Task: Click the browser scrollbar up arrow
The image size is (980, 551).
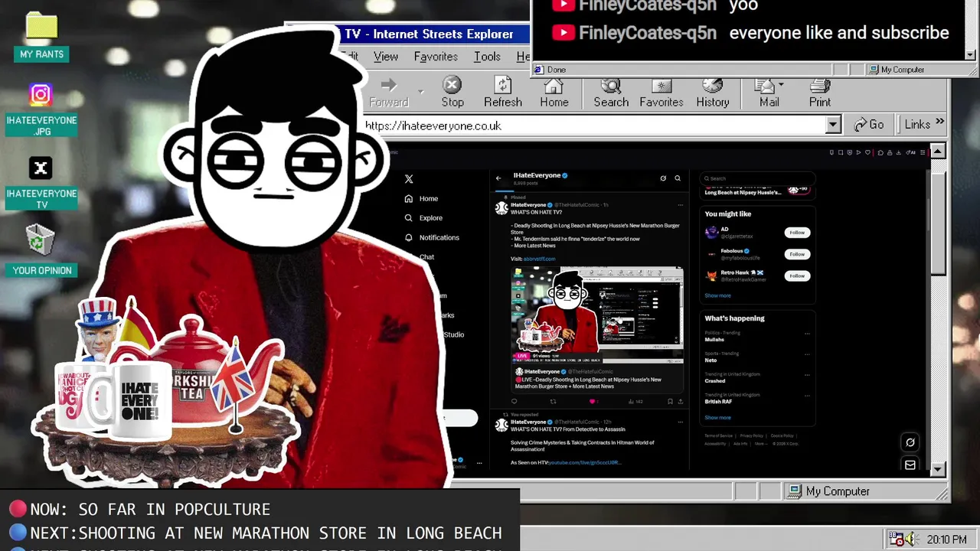Action: click(x=938, y=151)
